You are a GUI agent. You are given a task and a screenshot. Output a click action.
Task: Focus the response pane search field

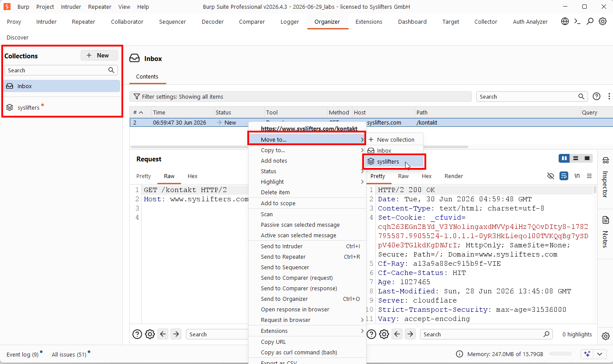[486, 334]
